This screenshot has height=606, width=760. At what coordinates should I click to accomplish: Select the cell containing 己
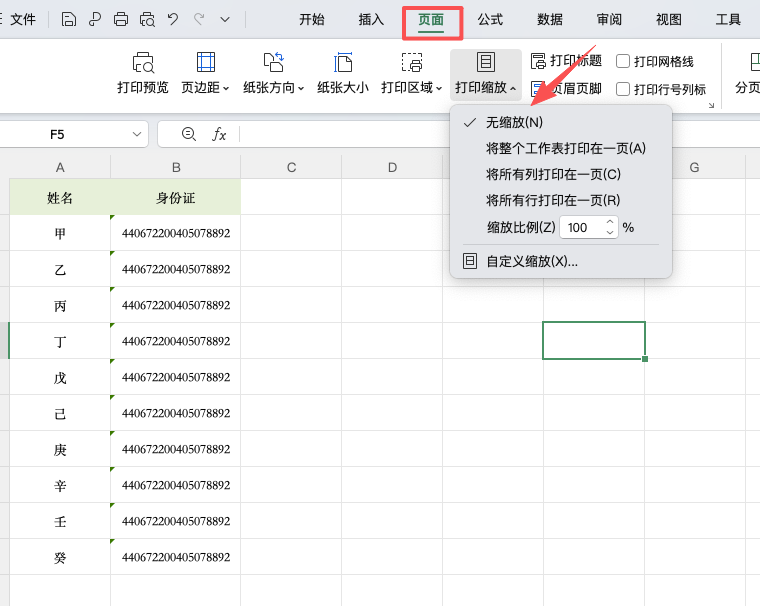pyautogui.click(x=60, y=413)
